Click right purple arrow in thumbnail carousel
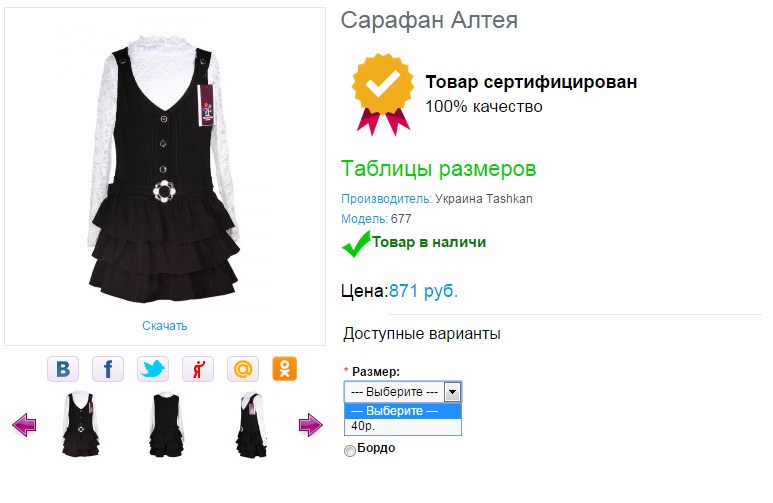Viewport: 773px width, 503px height. [311, 425]
